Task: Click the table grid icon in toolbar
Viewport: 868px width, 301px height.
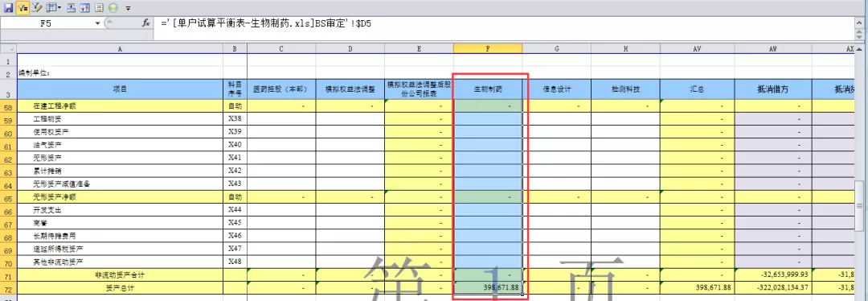Action: (x=51, y=8)
